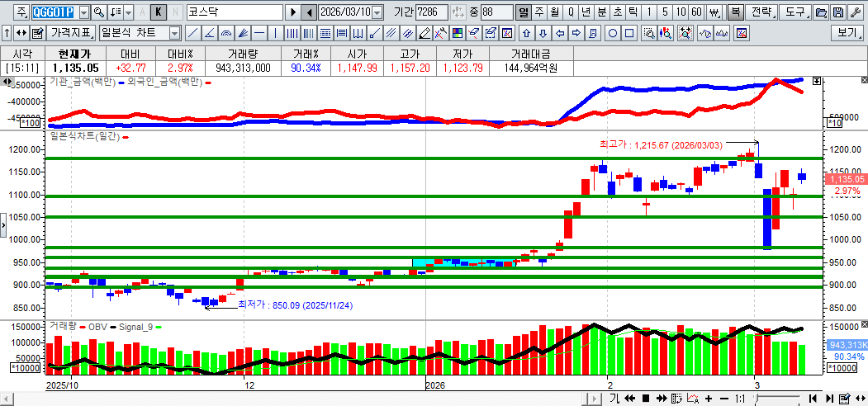
Task: Select the trend line drawing tool
Action: 192,33
